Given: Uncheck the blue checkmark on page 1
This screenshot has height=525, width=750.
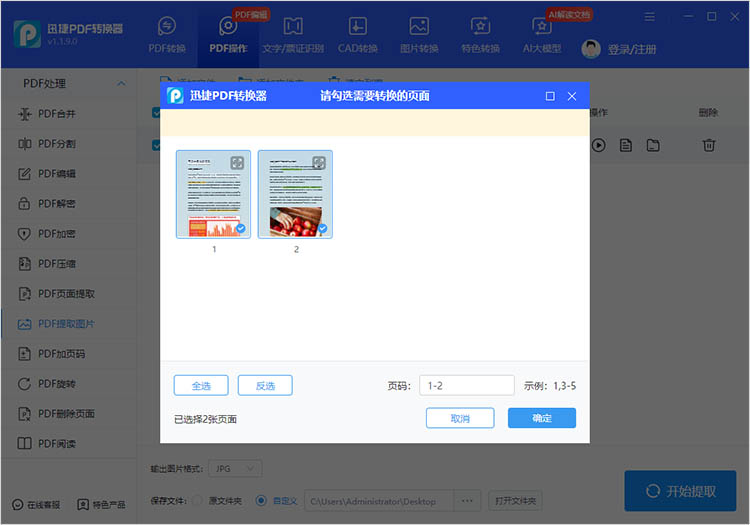Looking at the screenshot, I should pyautogui.click(x=240, y=228).
